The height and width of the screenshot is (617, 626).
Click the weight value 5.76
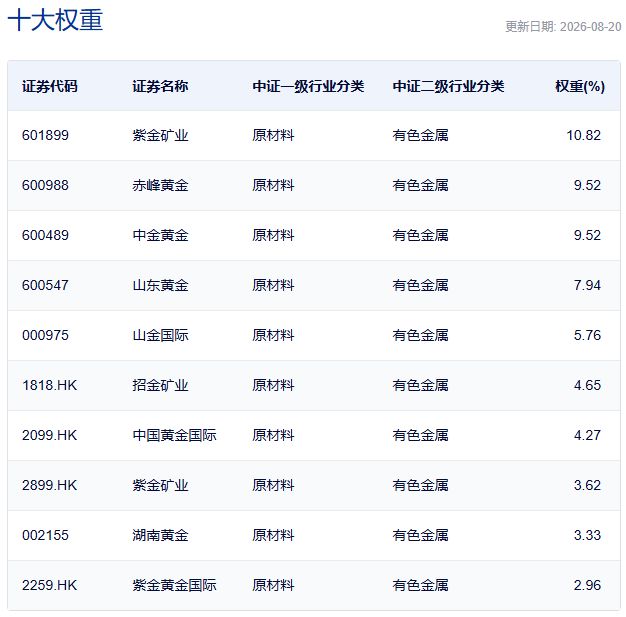587,335
